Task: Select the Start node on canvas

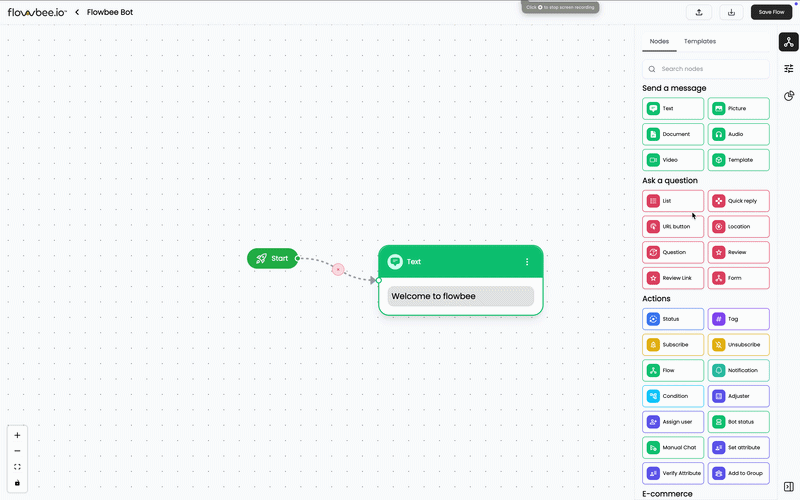Action: [x=272, y=258]
